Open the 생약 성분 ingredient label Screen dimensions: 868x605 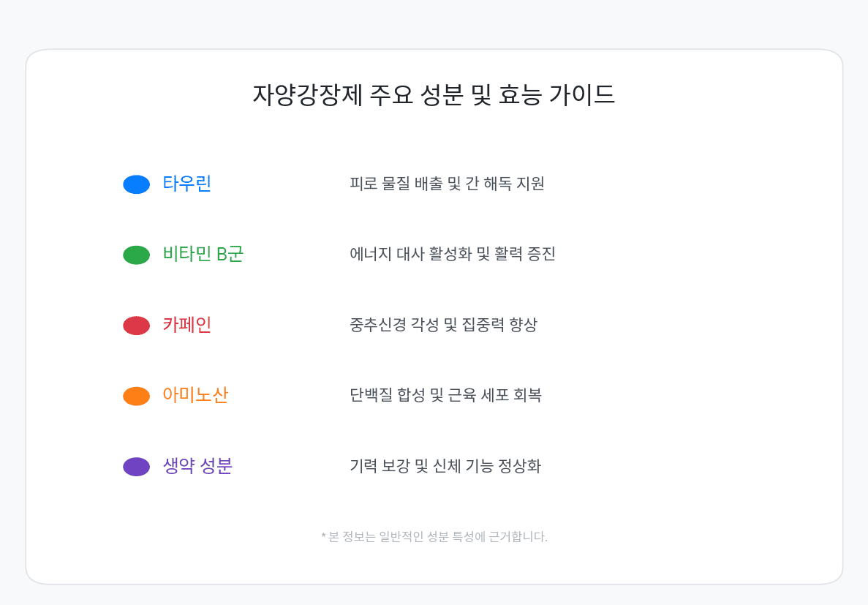pos(197,466)
